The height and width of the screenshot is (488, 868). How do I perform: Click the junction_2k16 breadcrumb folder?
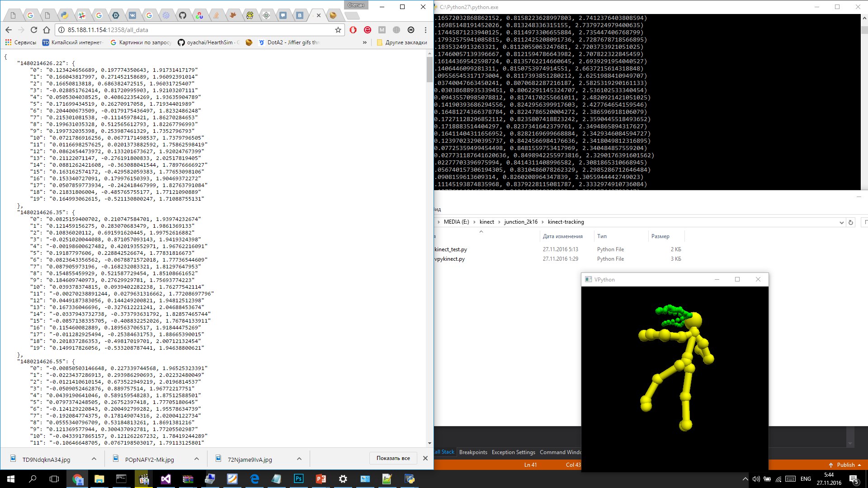coord(521,222)
